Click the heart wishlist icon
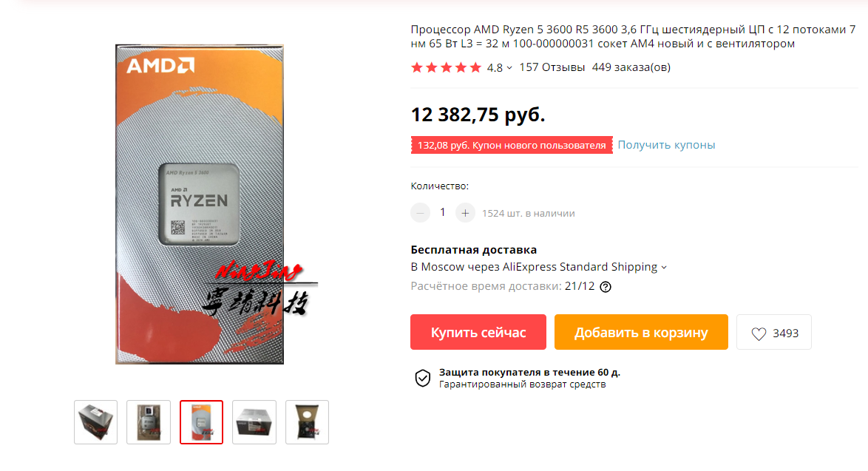Image resolution: width=868 pixels, height=471 pixels. tap(759, 333)
